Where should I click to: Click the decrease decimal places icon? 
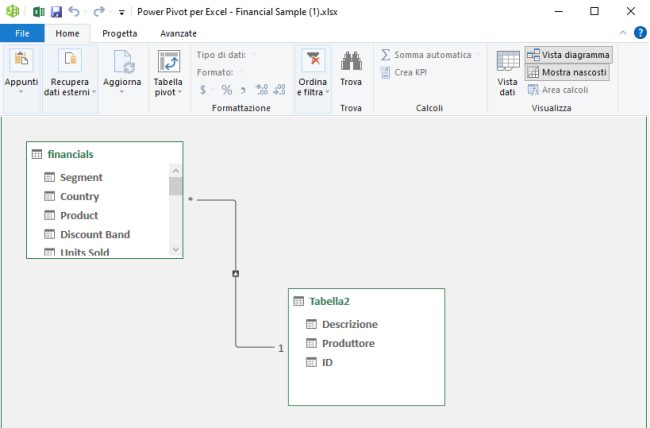tap(279, 89)
